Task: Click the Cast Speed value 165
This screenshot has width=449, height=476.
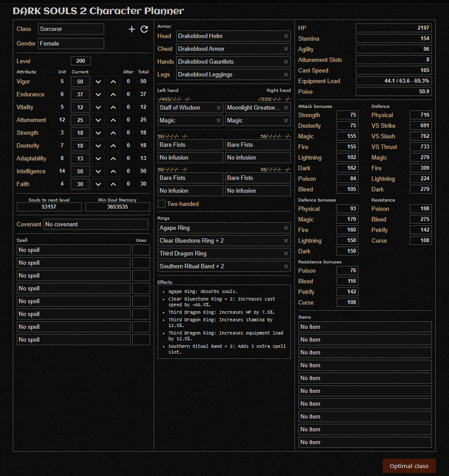Action: (394, 70)
